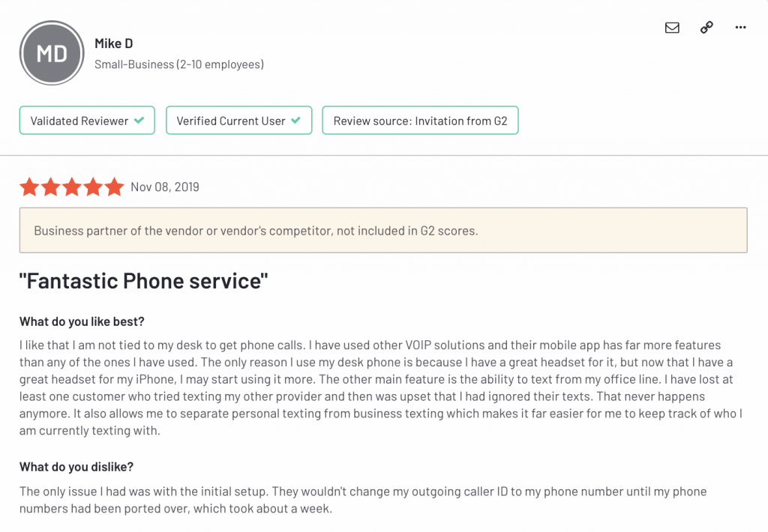This screenshot has width=768, height=532.
Task: Click the Review source: Invitation from G2 badge
Action: (420, 121)
